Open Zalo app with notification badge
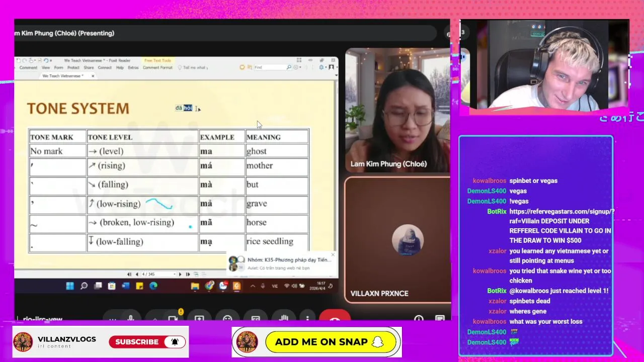Image resolution: width=644 pixels, height=362 pixels. (x=223, y=286)
